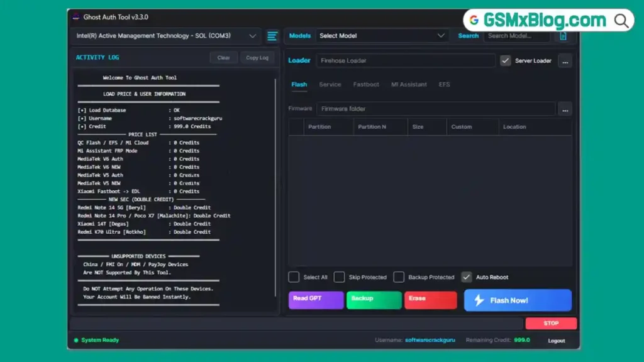Viewport: 644px width, 362px height.
Task: Open the Select Model dropdown
Action: (382, 36)
